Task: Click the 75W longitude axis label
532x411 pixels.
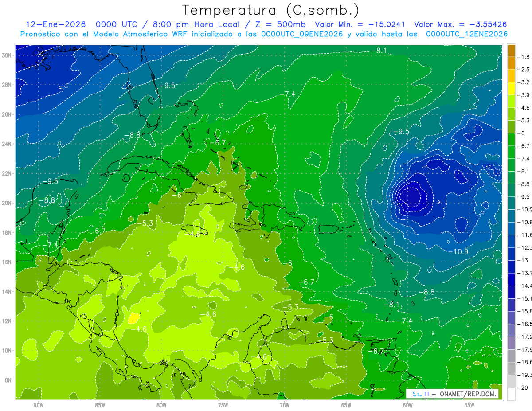Action: tap(223, 406)
